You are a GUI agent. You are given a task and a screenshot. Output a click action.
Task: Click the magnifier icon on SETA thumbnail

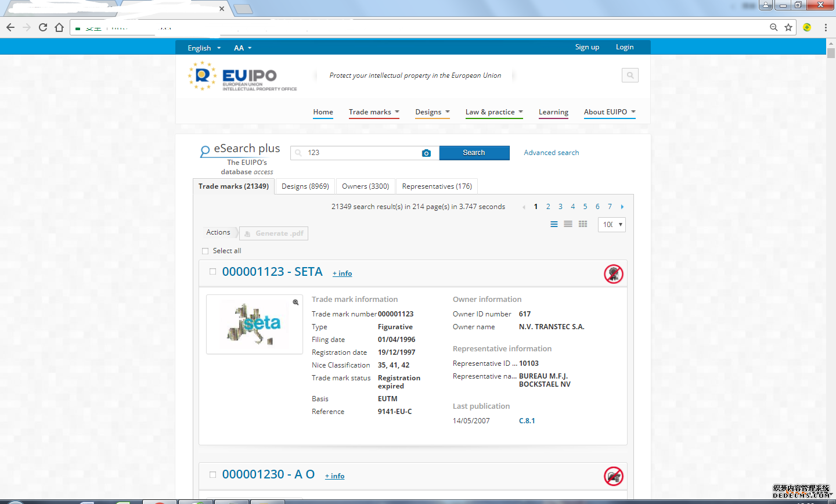pyautogui.click(x=296, y=303)
